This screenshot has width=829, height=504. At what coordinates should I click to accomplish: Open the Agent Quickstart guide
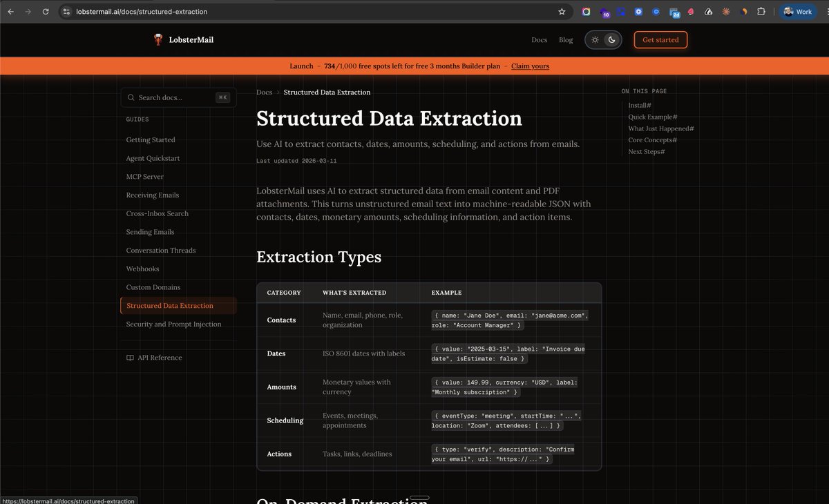(x=153, y=159)
